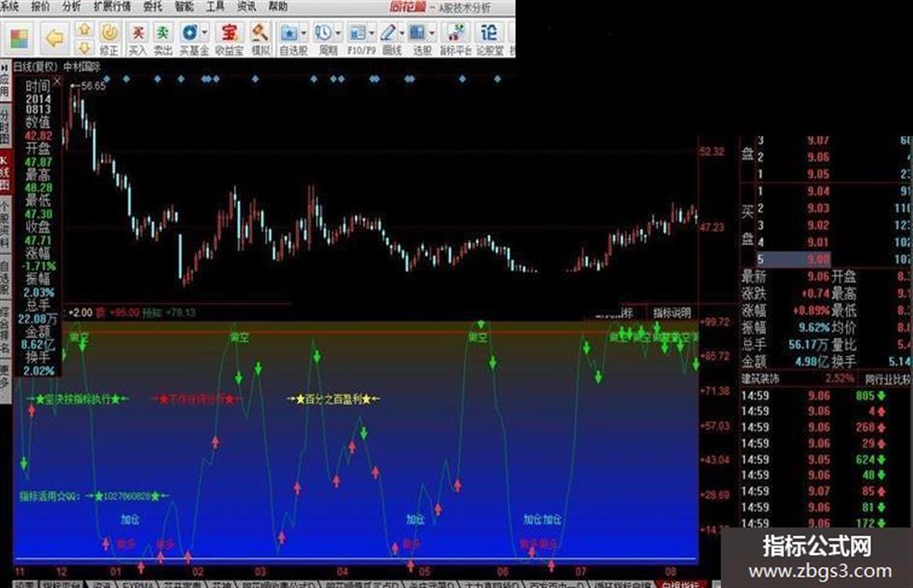Switch to the 个股资料 sidebar tab
The image size is (913, 588).
coord(5,225)
